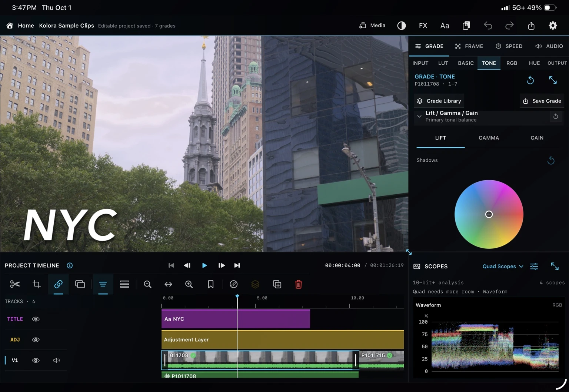
Task: Open the HUE grade sub-tab
Action: [x=534, y=63]
